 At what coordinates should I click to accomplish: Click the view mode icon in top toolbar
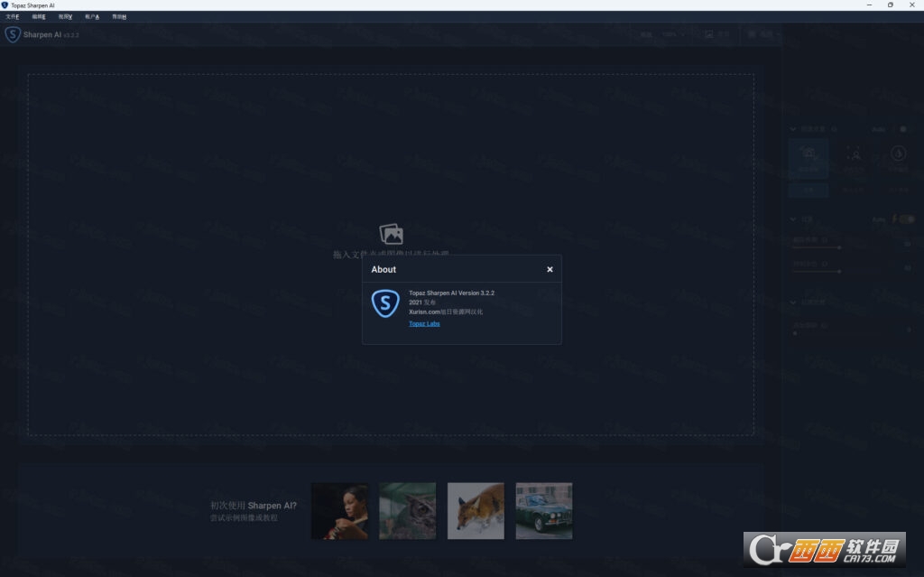point(709,35)
